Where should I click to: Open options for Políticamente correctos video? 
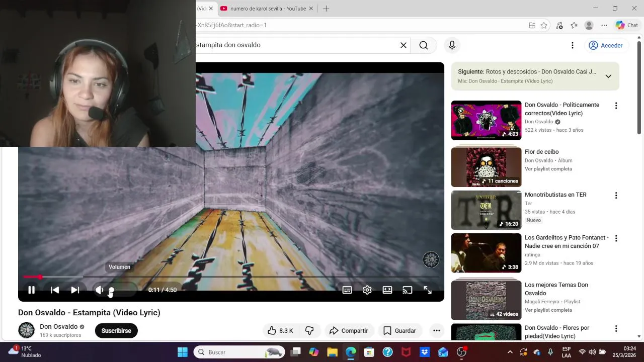coord(616,106)
